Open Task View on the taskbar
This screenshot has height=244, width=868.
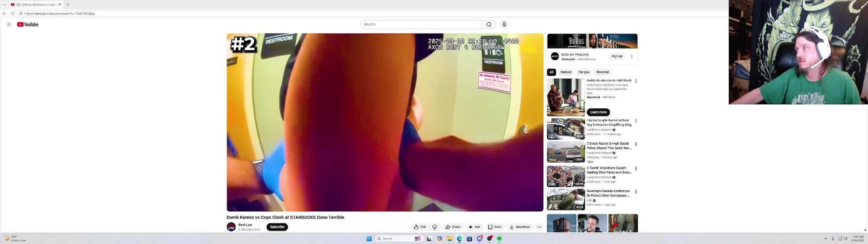(429, 239)
